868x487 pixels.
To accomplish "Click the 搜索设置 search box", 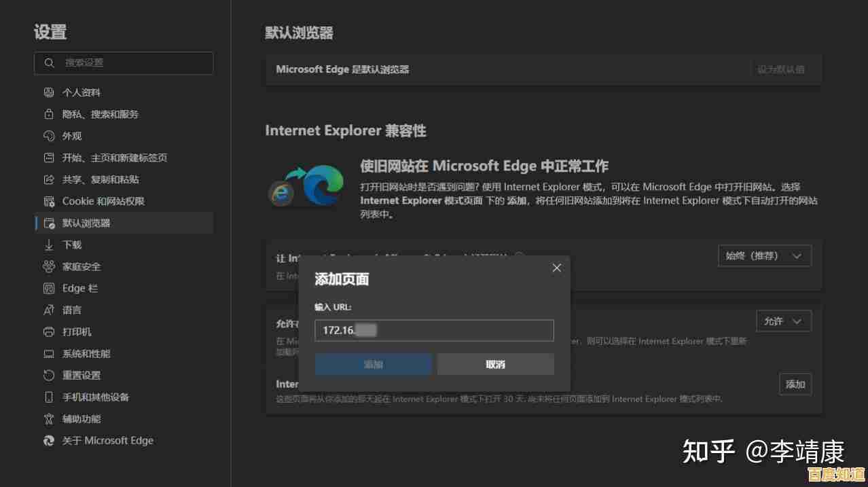I will 124,62.
